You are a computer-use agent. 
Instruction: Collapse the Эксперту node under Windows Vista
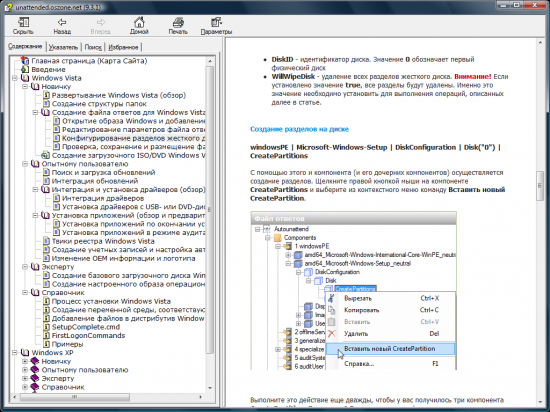click(25, 267)
